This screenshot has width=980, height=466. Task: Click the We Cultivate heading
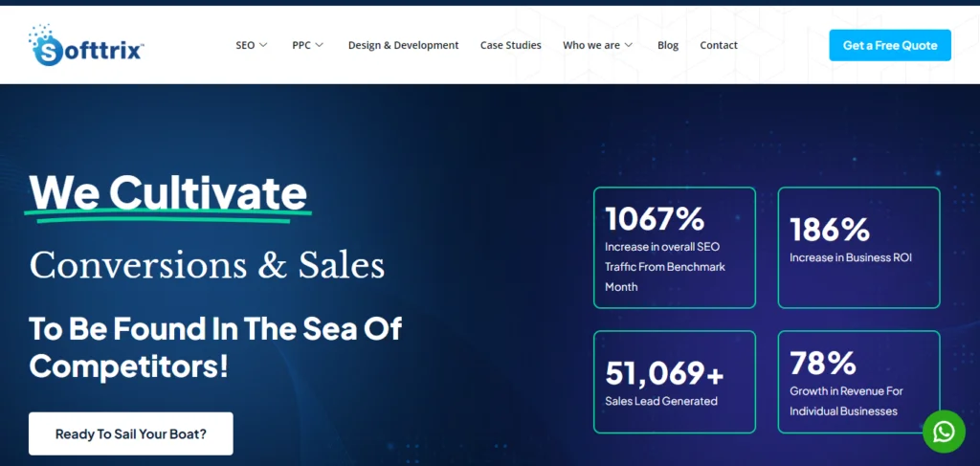[x=168, y=193]
